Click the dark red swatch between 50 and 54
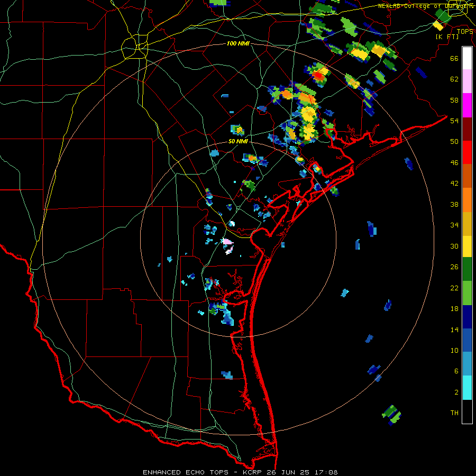 pos(467,129)
